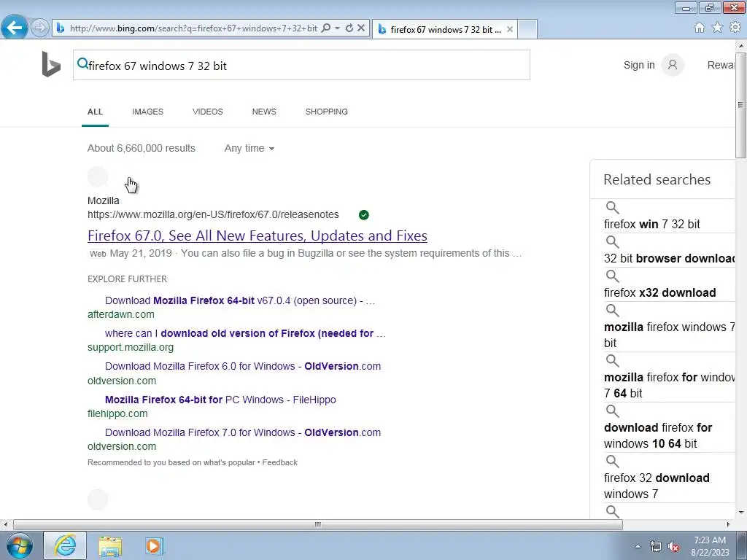Open 'Mozilla Firefox 64-bit for PC Windows - FileHippo'
This screenshot has height=560, width=747.
pos(220,400)
